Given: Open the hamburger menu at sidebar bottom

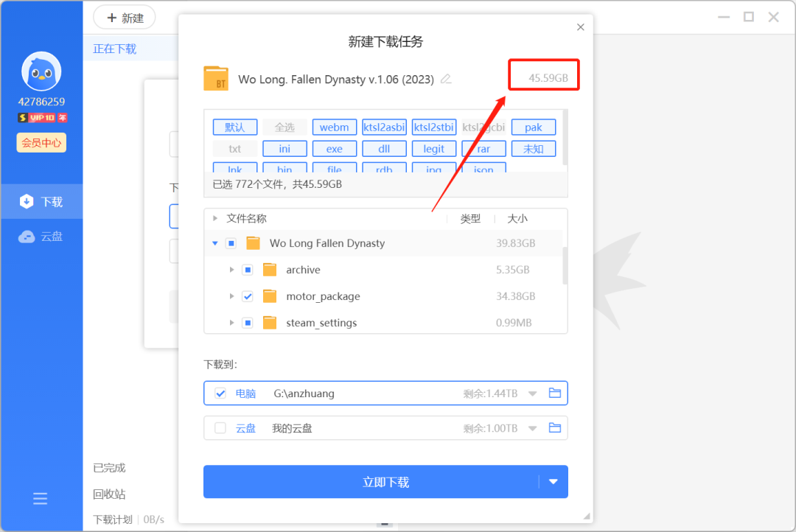Looking at the screenshot, I should 40,499.
